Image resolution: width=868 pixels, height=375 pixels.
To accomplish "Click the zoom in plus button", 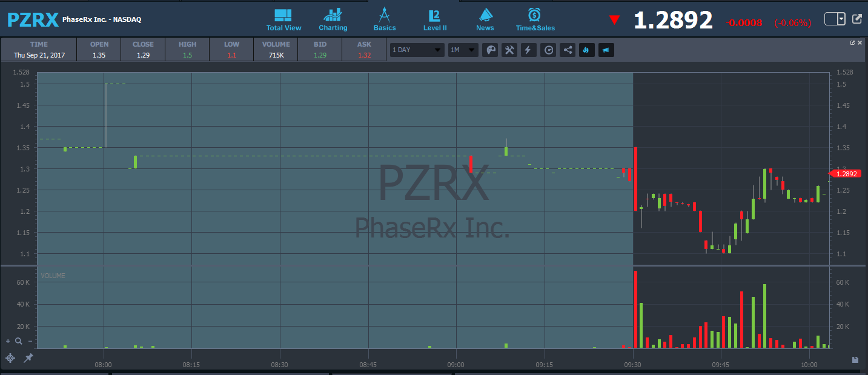I will pyautogui.click(x=8, y=341).
